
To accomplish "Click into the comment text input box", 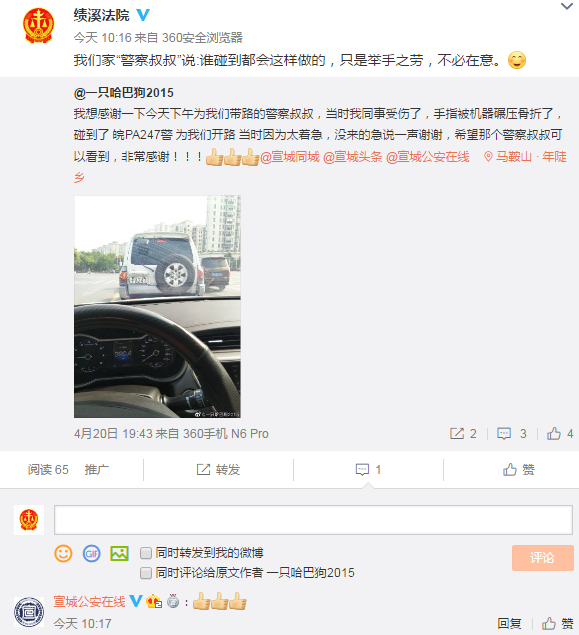I will click(313, 520).
